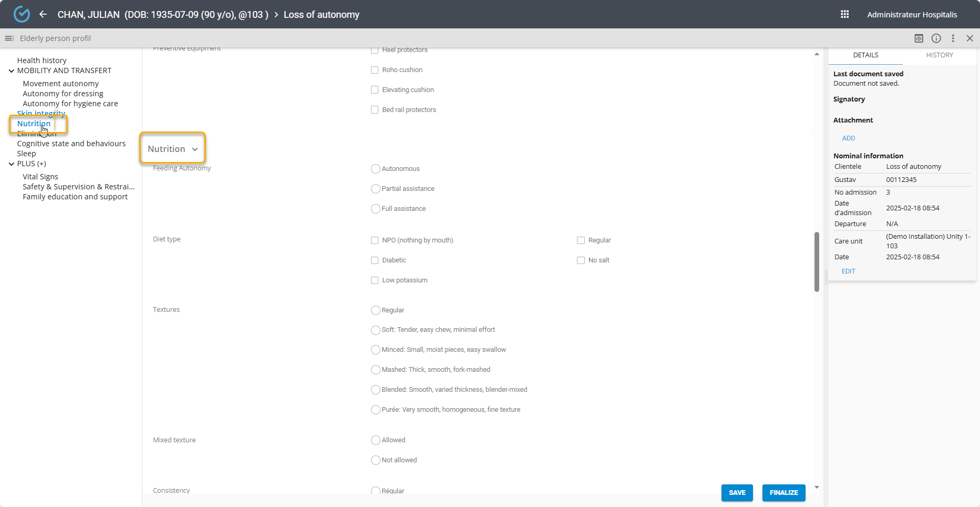Image resolution: width=980 pixels, height=507 pixels.
Task: Click the back arrow icon
Action: pyautogui.click(x=43, y=14)
